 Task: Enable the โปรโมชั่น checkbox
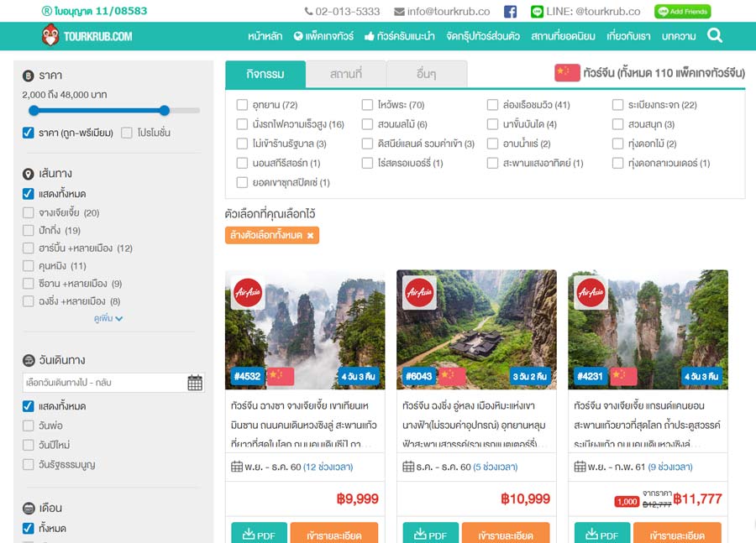(127, 133)
